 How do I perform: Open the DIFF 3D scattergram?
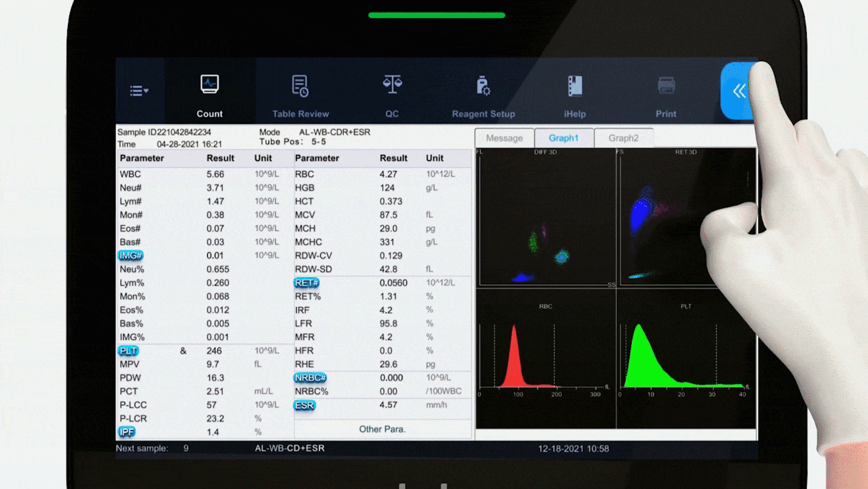coord(545,219)
